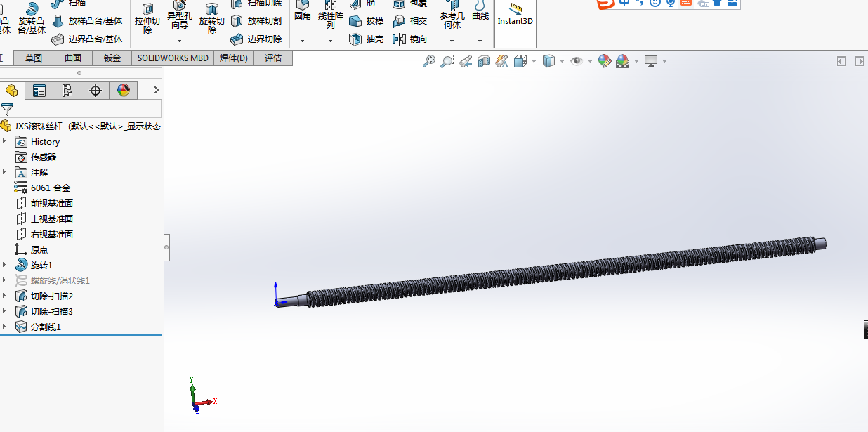Expand the 曲线 dropdown arrow
Image resolution: width=868 pixels, height=432 pixels.
(480, 41)
